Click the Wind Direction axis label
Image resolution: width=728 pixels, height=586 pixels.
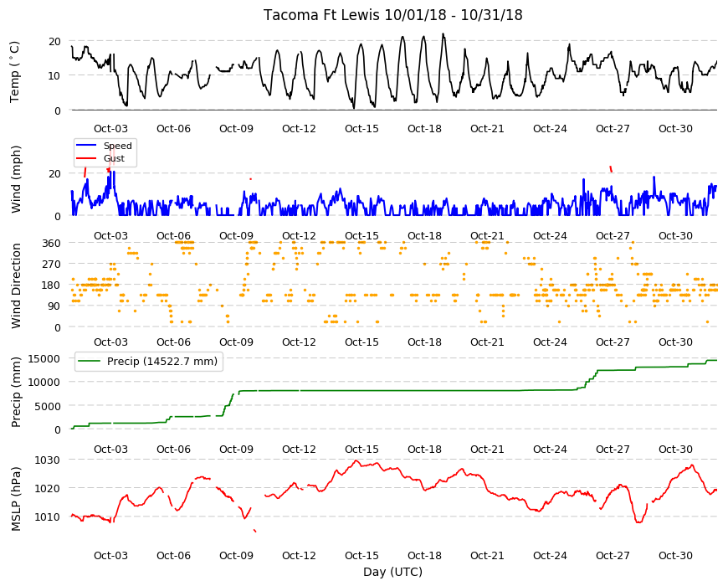(16, 285)
